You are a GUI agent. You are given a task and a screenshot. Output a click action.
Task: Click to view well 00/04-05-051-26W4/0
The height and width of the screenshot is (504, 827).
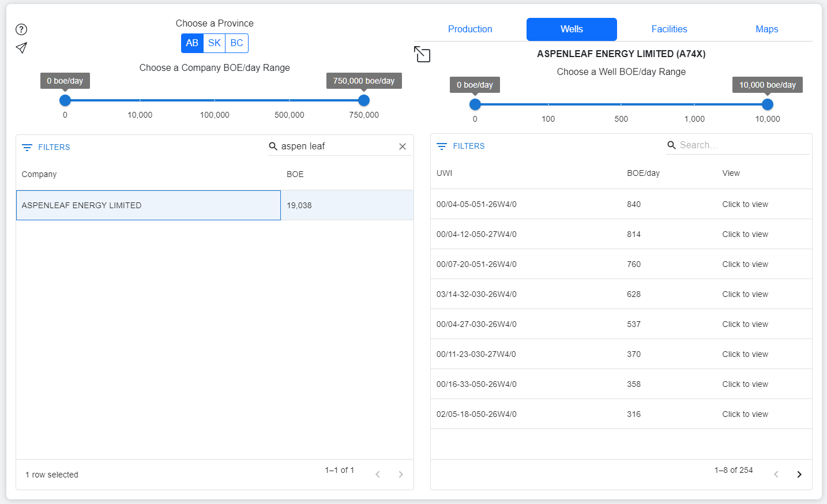click(745, 204)
